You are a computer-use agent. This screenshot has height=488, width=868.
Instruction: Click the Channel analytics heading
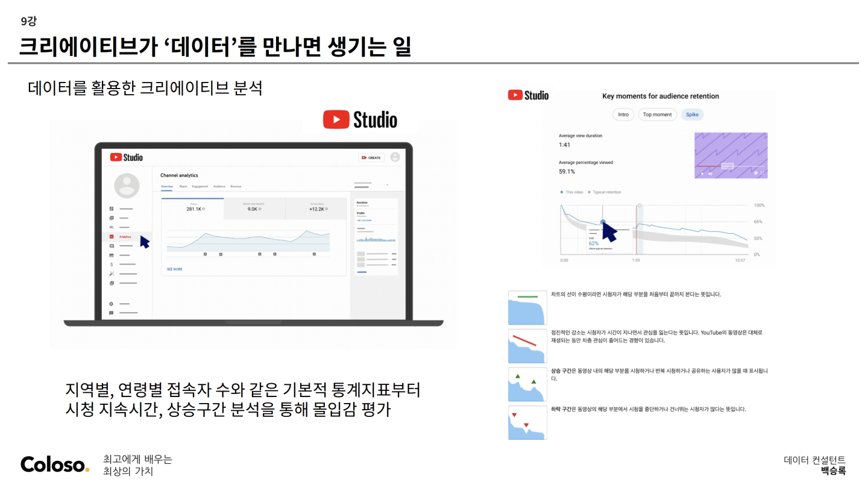179,175
